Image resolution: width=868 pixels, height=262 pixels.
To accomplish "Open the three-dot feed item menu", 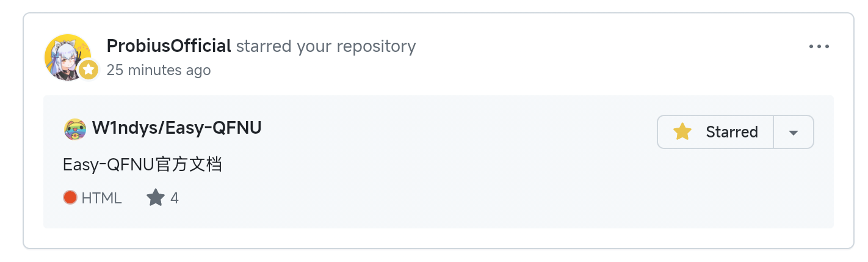I will [819, 47].
